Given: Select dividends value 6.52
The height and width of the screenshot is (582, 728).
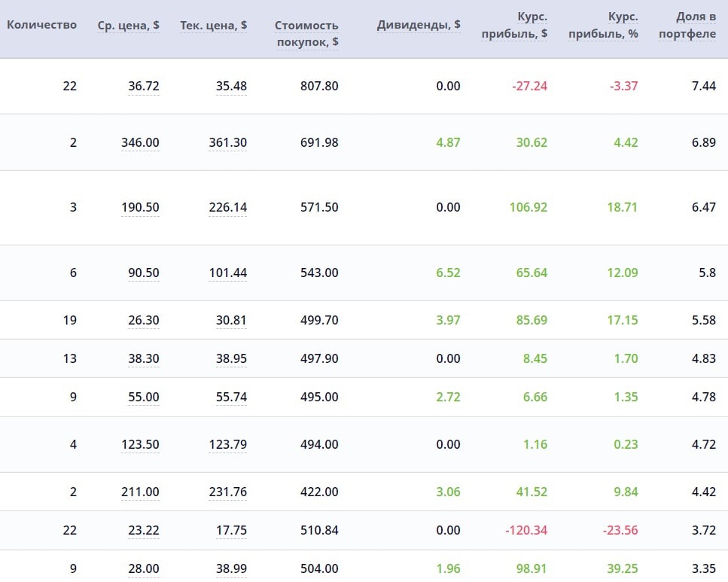Looking at the screenshot, I should [448, 273].
